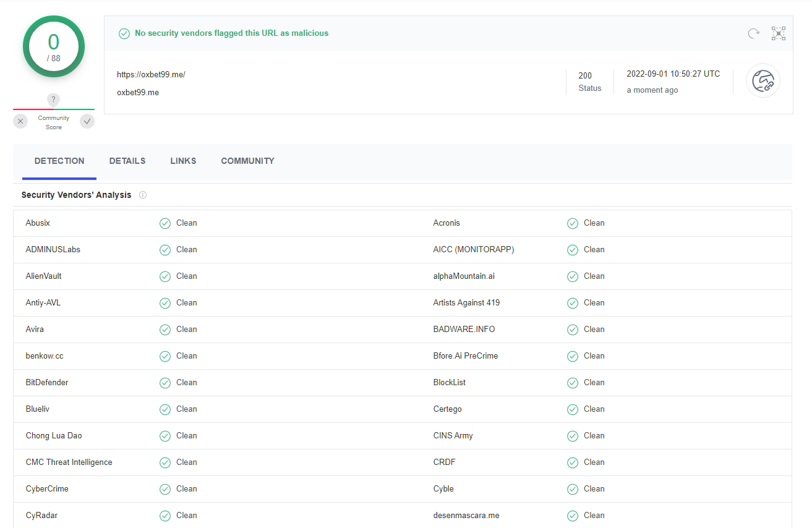Click the Clean check icon for Cyble
This screenshot has height=528, width=812.
click(x=573, y=489)
